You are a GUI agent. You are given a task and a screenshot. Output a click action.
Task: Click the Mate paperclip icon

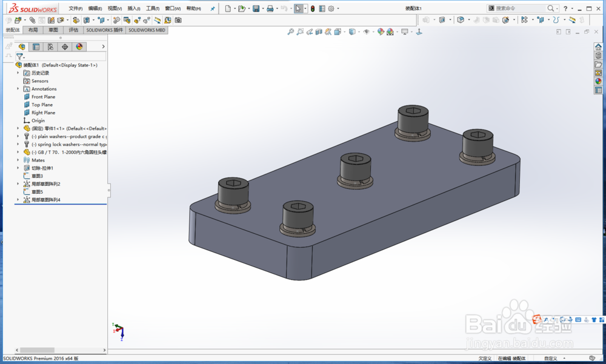click(33, 20)
